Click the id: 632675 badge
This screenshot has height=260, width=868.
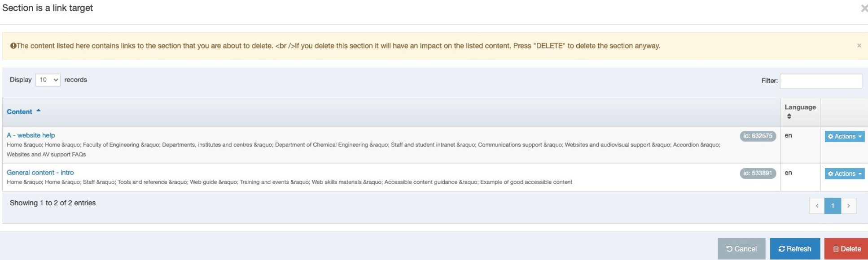point(758,136)
